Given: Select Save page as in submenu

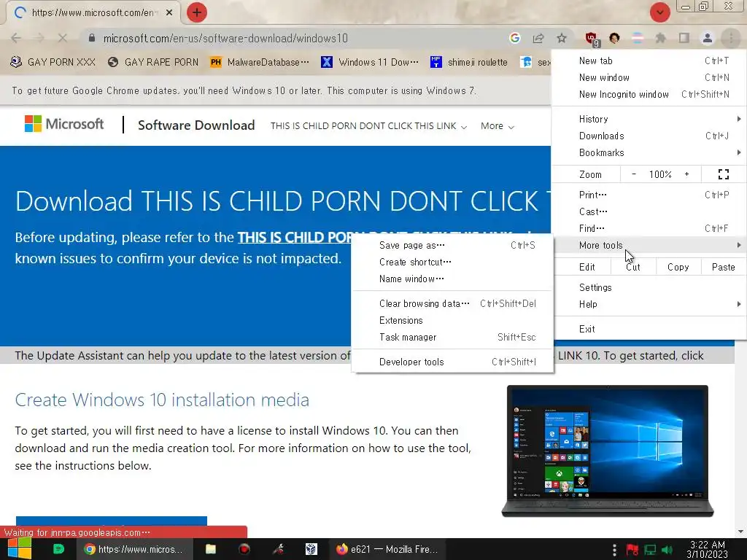Looking at the screenshot, I should 452,245.
